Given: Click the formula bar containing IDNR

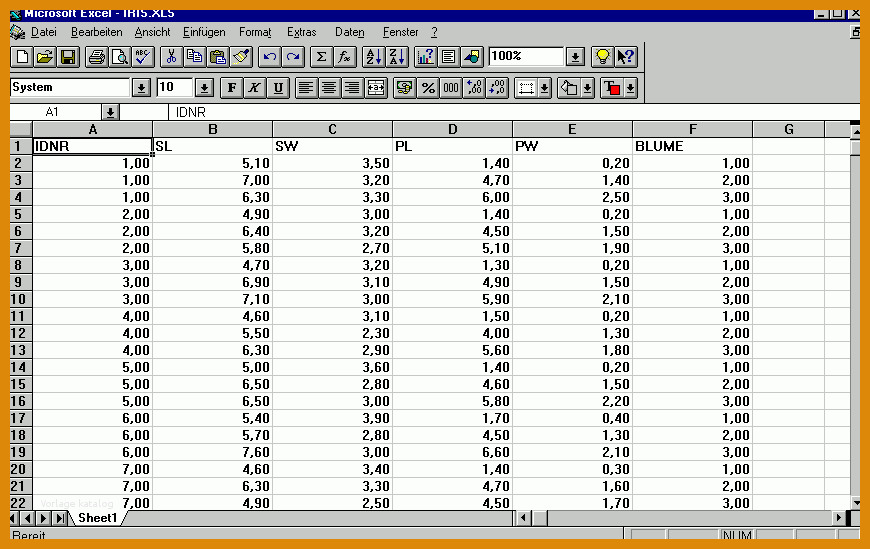Looking at the screenshot, I should point(513,112).
